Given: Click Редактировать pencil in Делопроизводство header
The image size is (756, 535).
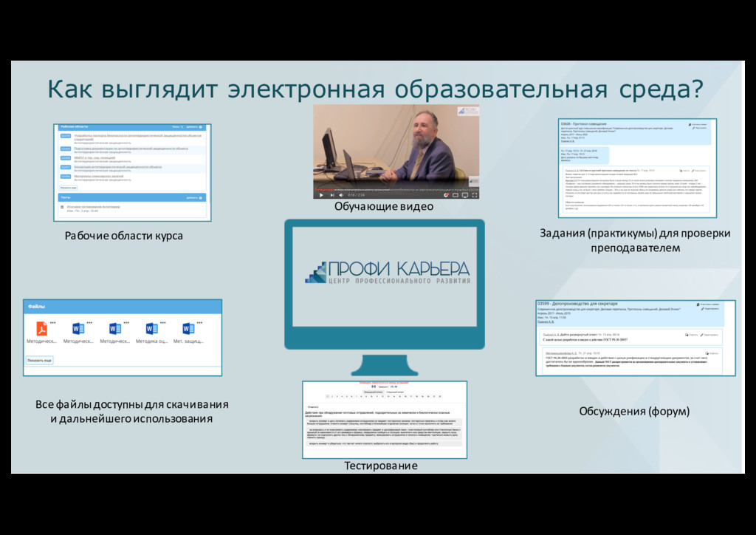Looking at the screenshot, I should click(x=709, y=309).
